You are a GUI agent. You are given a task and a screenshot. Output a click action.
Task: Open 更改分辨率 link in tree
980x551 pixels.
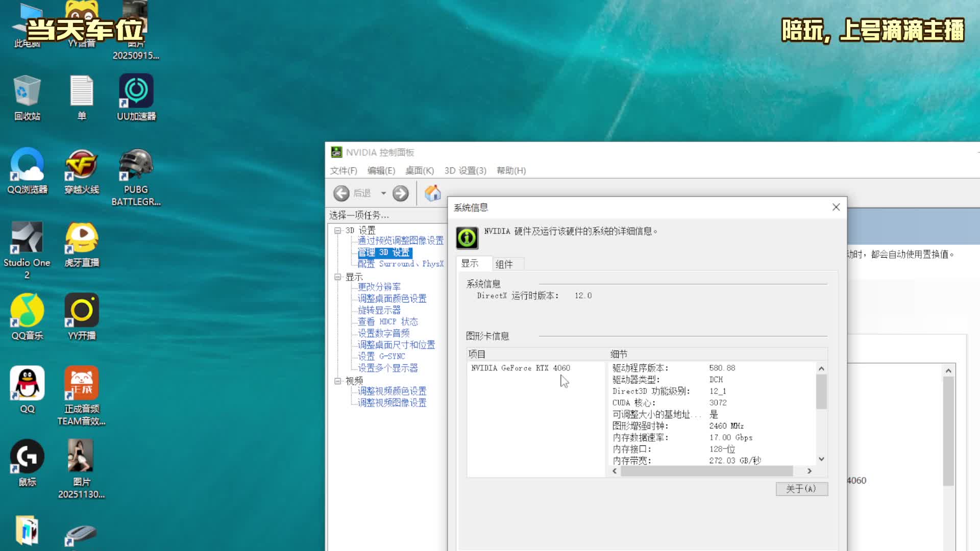point(379,287)
